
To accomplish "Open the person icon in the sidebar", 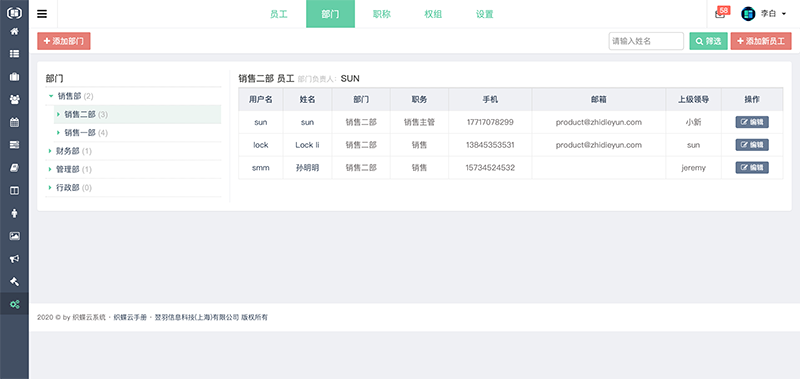I will tap(14, 213).
